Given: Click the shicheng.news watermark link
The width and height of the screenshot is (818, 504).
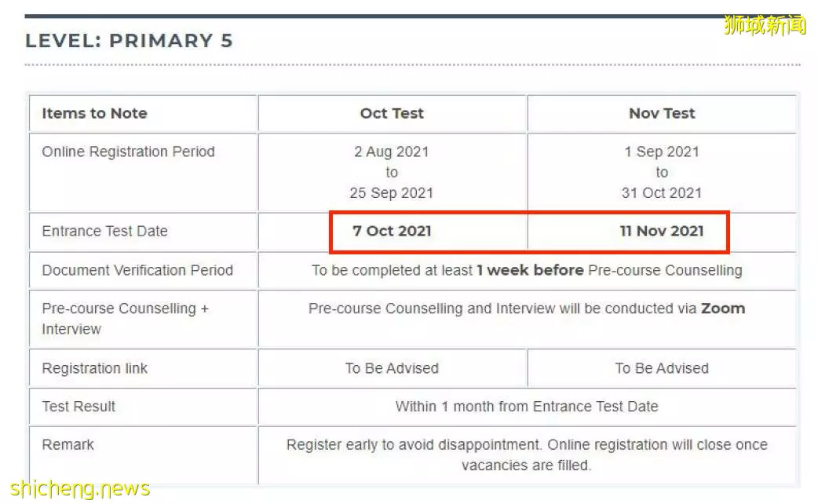Looking at the screenshot, I should point(80,489).
